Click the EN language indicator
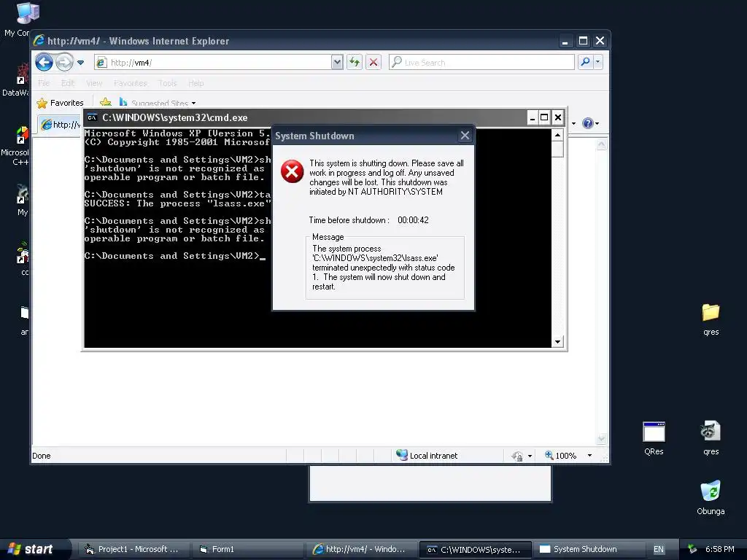This screenshot has width=747, height=560. [659, 549]
